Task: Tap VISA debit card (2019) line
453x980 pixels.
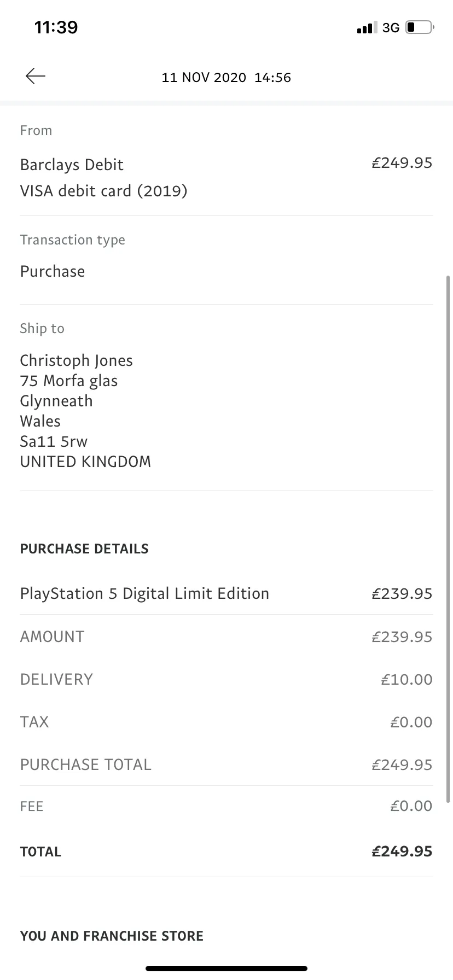Action: (x=103, y=191)
